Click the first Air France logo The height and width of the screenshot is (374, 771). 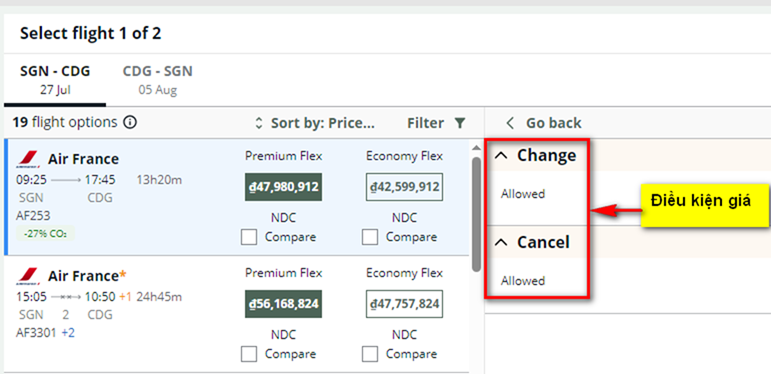29,159
